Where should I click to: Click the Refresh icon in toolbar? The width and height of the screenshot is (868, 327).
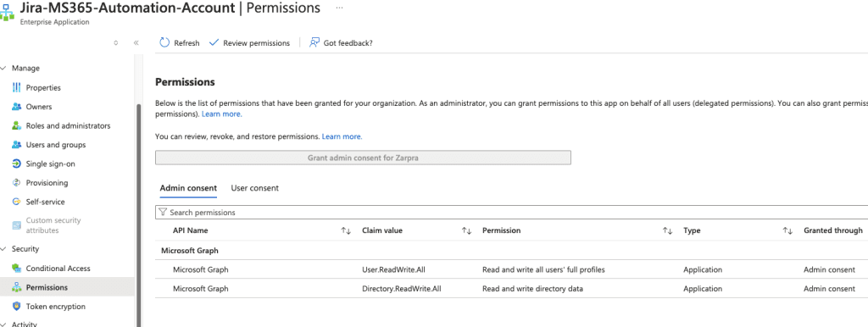(x=164, y=42)
